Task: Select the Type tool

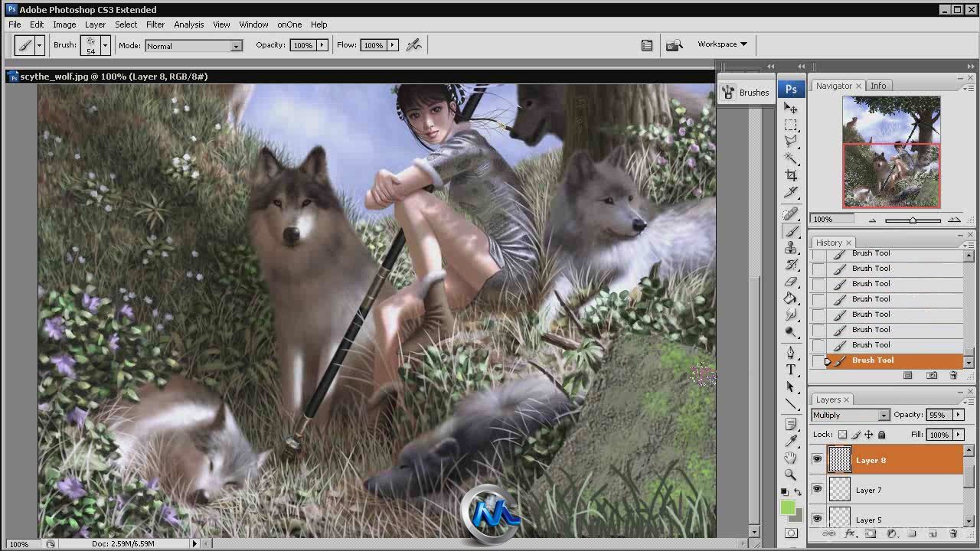Action: pos(791,370)
